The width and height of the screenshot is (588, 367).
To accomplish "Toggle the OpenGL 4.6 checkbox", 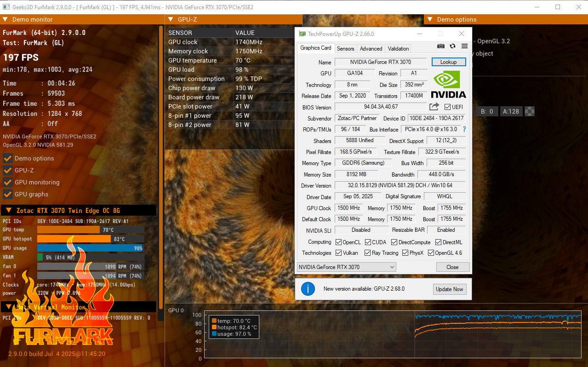I will (431, 252).
